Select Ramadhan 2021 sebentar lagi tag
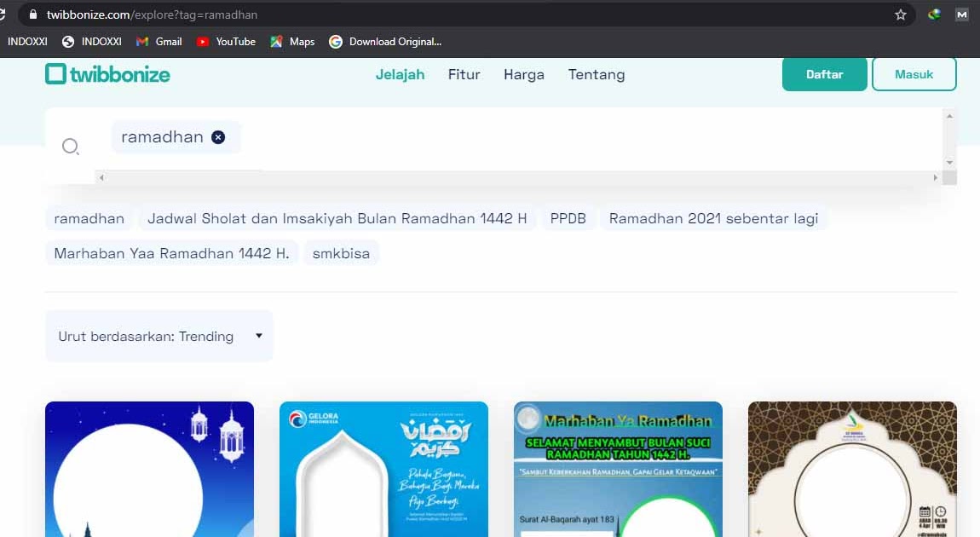The height and width of the screenshot is (537, 980). (x=714, y=218)
